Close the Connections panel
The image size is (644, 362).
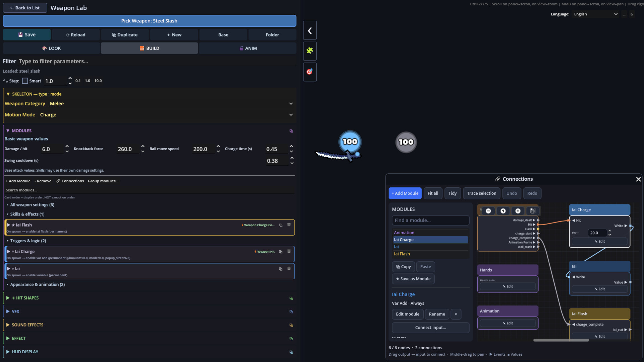(638, 179)
